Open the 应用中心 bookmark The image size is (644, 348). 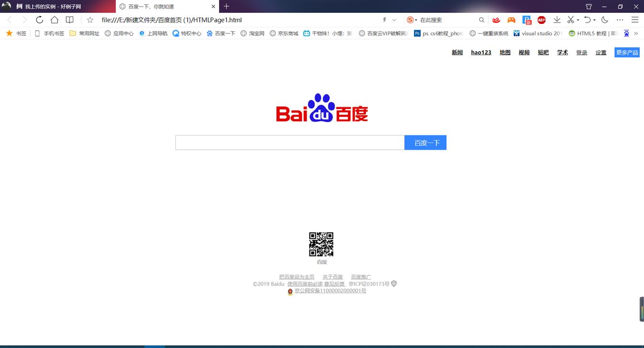coord(119,34)
